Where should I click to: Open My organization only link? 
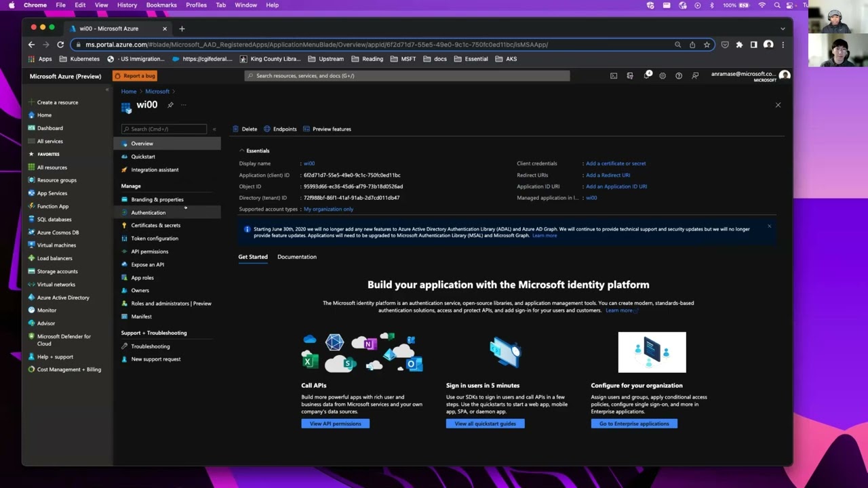[328, 209]
